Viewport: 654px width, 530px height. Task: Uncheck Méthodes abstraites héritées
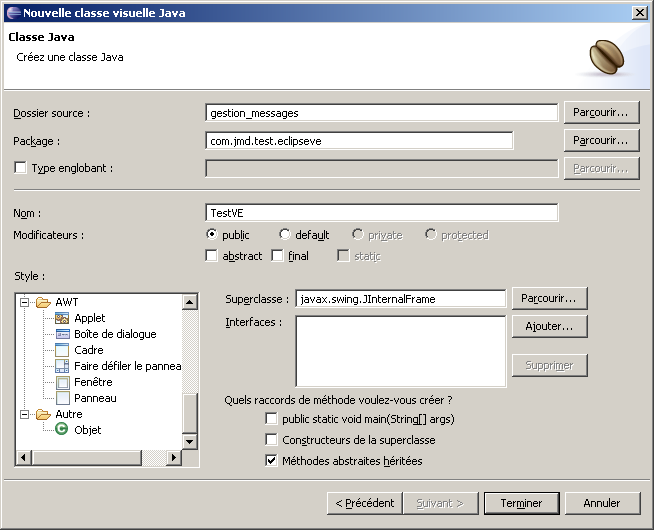click(271, 461)
